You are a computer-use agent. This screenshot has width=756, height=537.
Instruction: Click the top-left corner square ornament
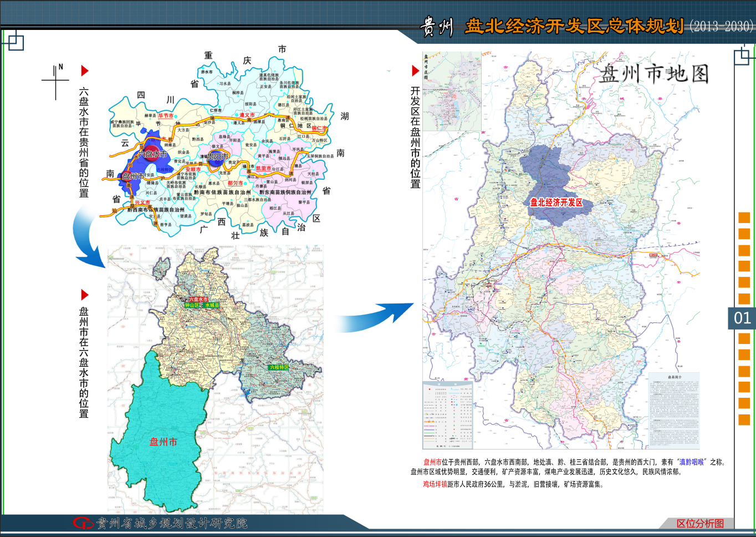coord(16,42)
